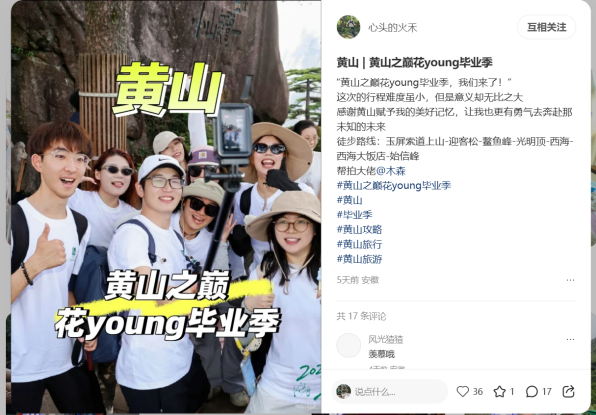Screen dimensions: 596x415
Task: Share the post using share icon
Action: (568, 391)
